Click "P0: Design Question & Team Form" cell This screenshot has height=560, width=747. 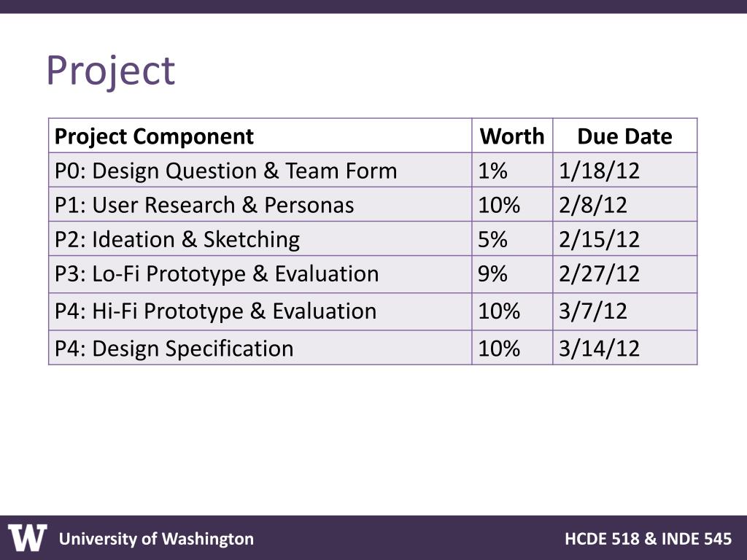click(x=226, y=171)
